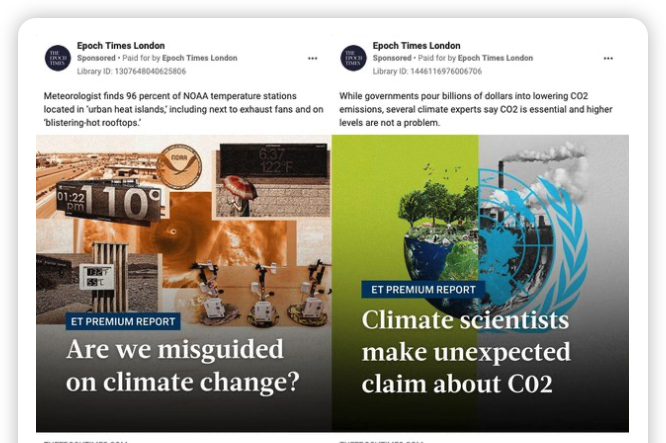Click the CO2 emissions ad description text

coord(476,109)
